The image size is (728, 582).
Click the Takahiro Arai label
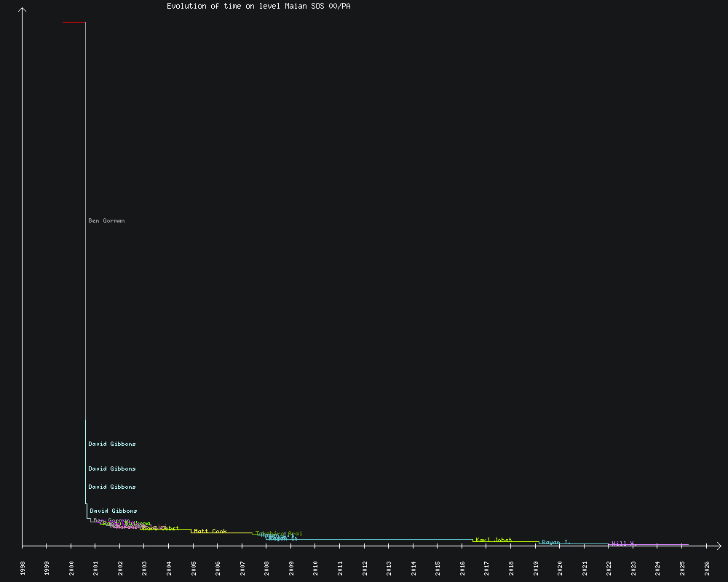click(x=279, y=533)
